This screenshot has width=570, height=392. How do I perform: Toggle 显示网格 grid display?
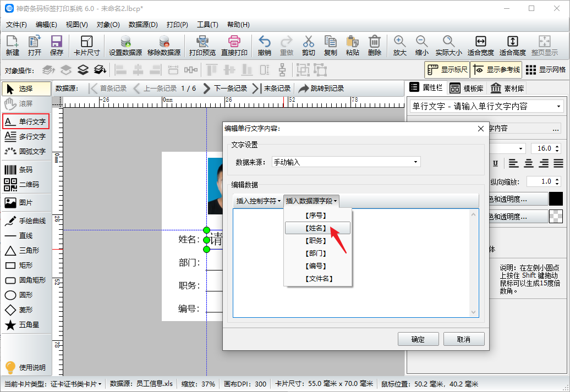point(546,70)
